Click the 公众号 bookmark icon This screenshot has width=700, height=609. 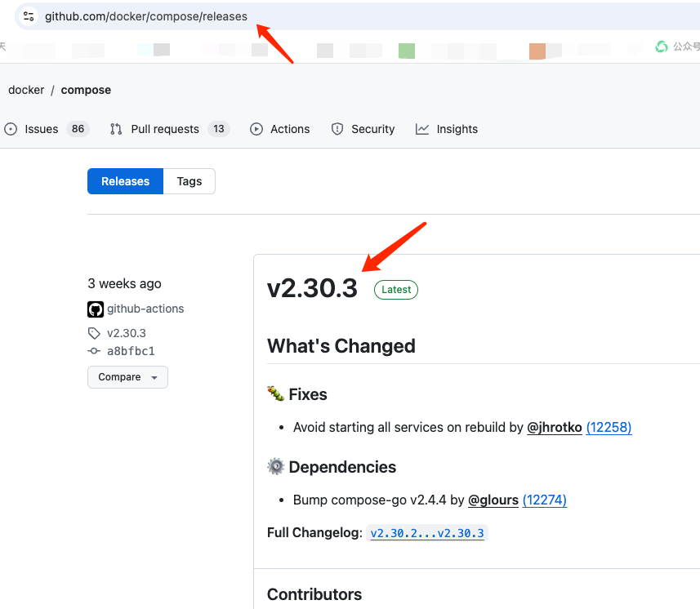pyautogui.click(x=662, y=47)
